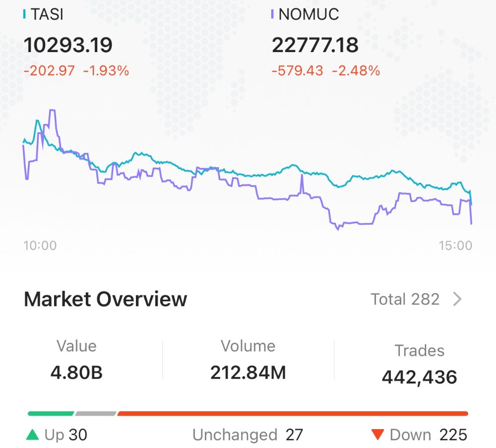This screenshot has height=448, width=496.
Task: Tap the Total 282 link
Action: [x=405, y=300]
